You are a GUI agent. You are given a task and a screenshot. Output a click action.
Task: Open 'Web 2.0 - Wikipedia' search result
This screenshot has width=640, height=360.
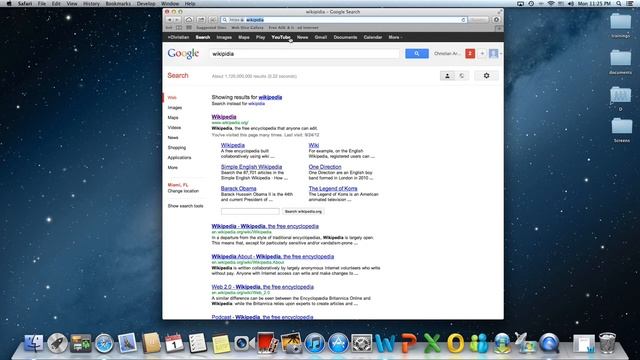click(262, 287)
